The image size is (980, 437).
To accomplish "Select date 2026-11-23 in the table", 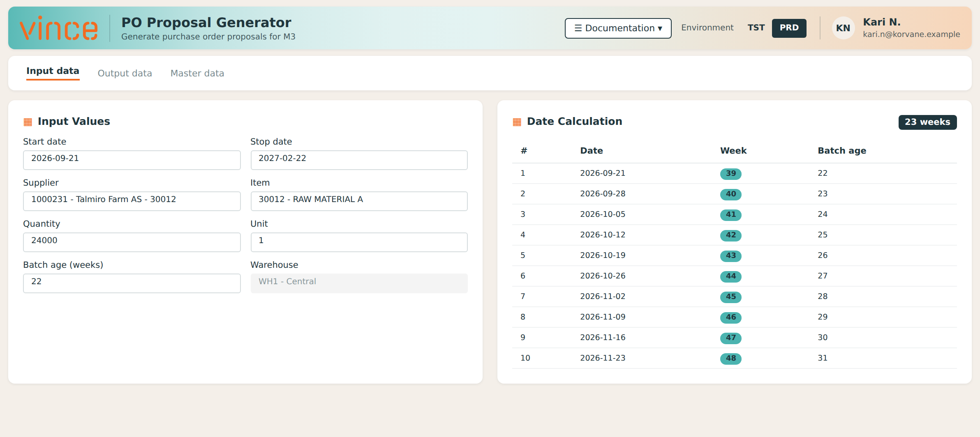I will 603,358.
